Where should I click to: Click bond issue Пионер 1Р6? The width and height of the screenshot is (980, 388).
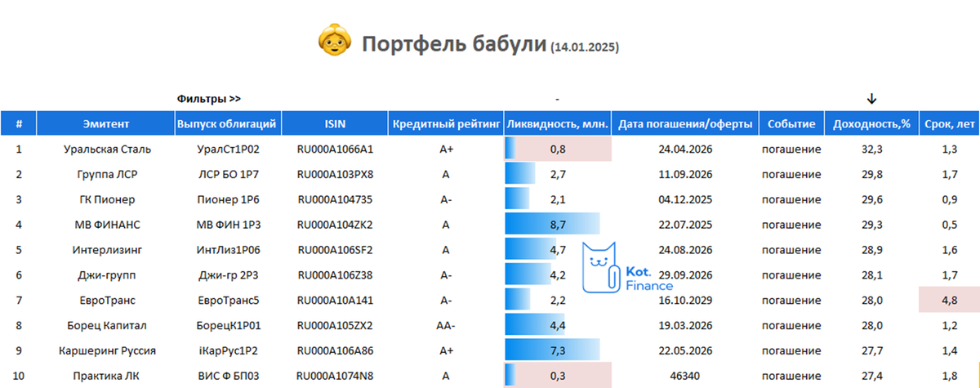[228, 199]
